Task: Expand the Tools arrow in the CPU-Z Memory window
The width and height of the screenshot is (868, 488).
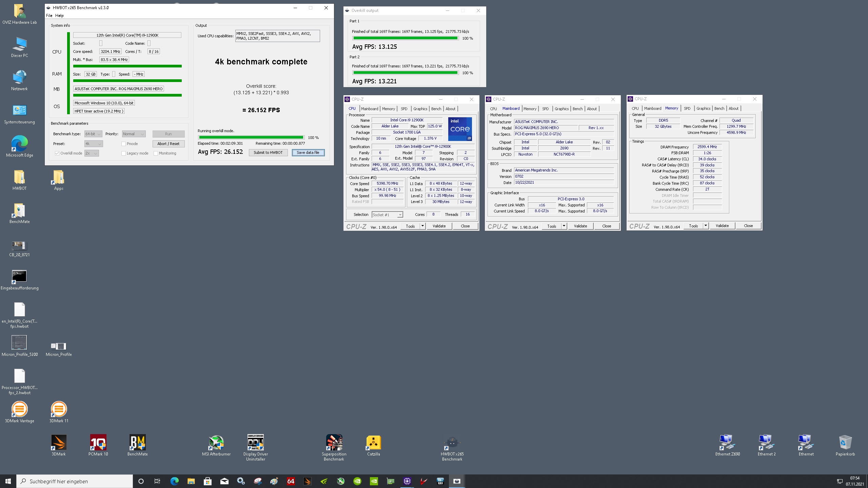Action: tap(706, 226)
